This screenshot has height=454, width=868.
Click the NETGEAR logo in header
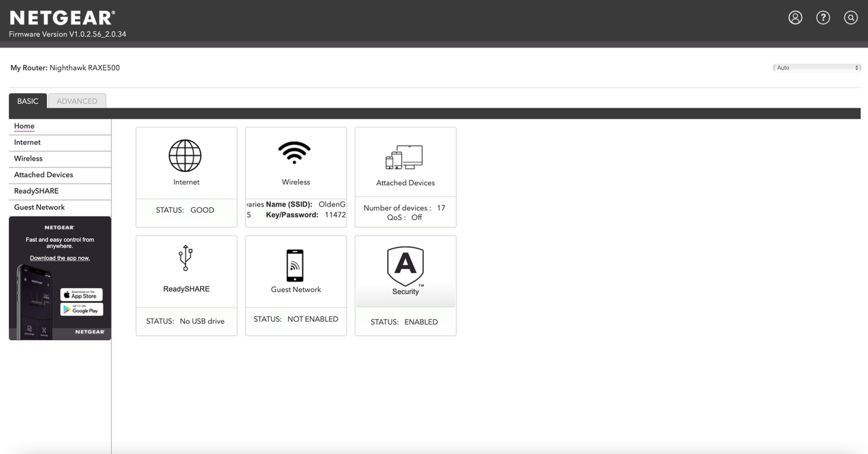[62, 18]
